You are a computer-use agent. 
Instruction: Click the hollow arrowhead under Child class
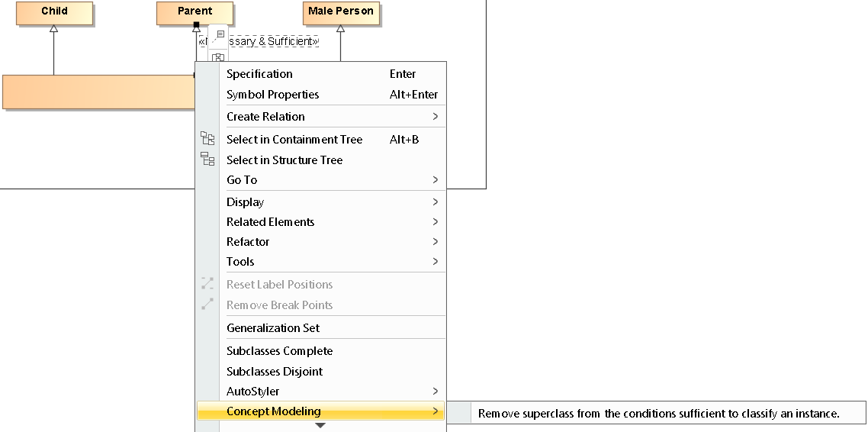(54, 28)
